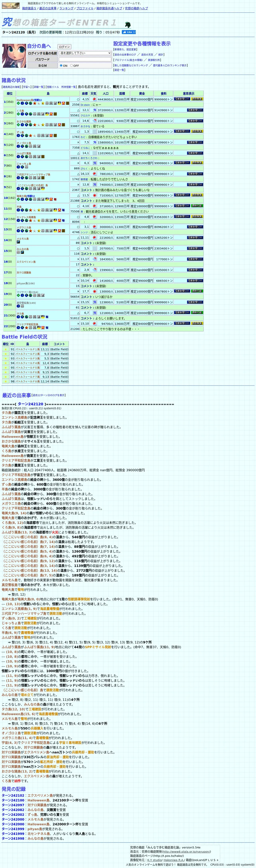The image size is (256, 868).
Task: Click the Dr.stein owner name in the comment row
Action: tap(85, 105)
